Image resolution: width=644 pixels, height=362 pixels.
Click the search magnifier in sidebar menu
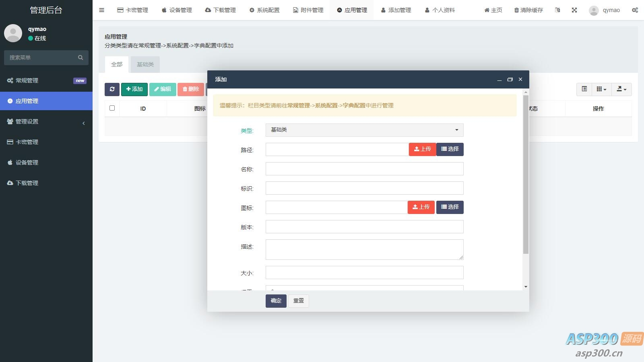(x=80, y=58)
